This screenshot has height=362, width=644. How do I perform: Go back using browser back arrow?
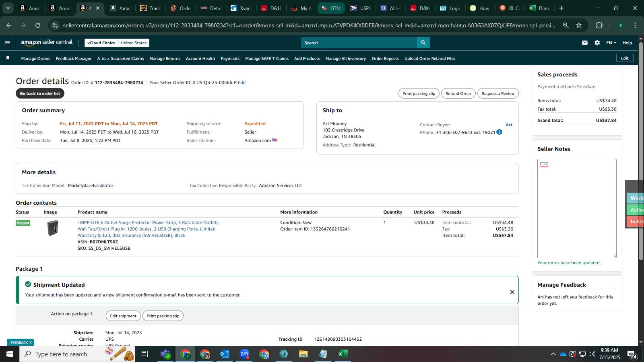point(9,25)
